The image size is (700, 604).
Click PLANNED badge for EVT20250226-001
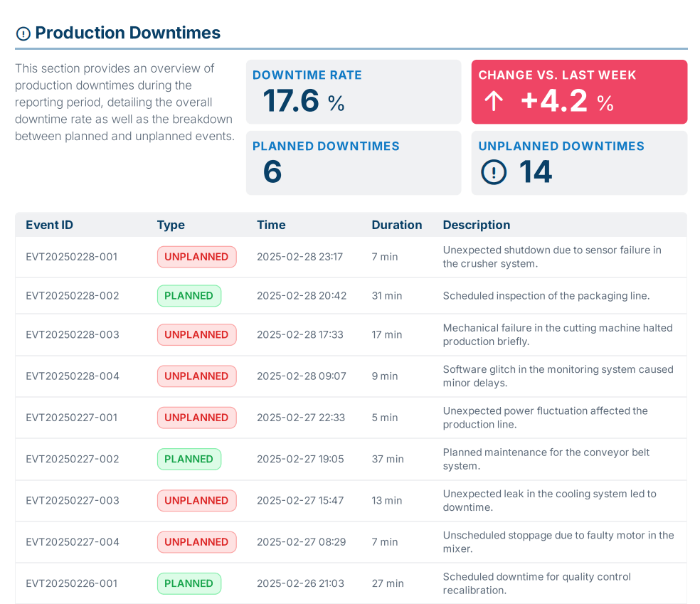(189, 583)
